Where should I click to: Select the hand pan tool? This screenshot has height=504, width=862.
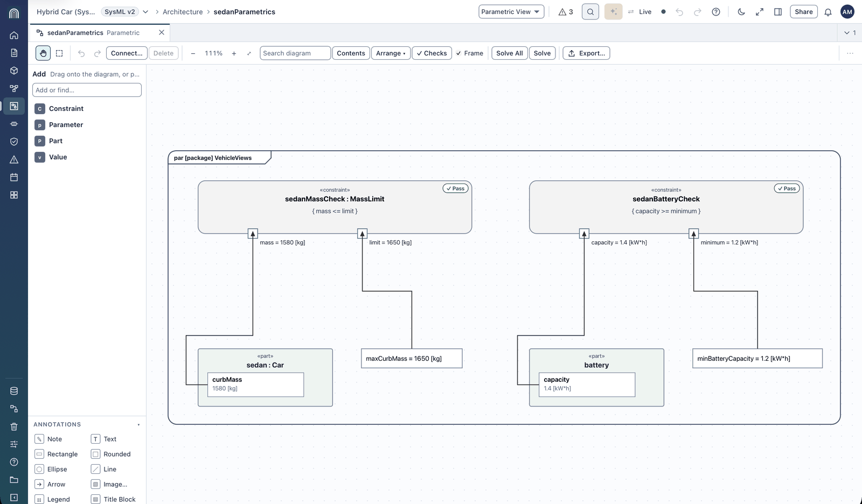43,53
